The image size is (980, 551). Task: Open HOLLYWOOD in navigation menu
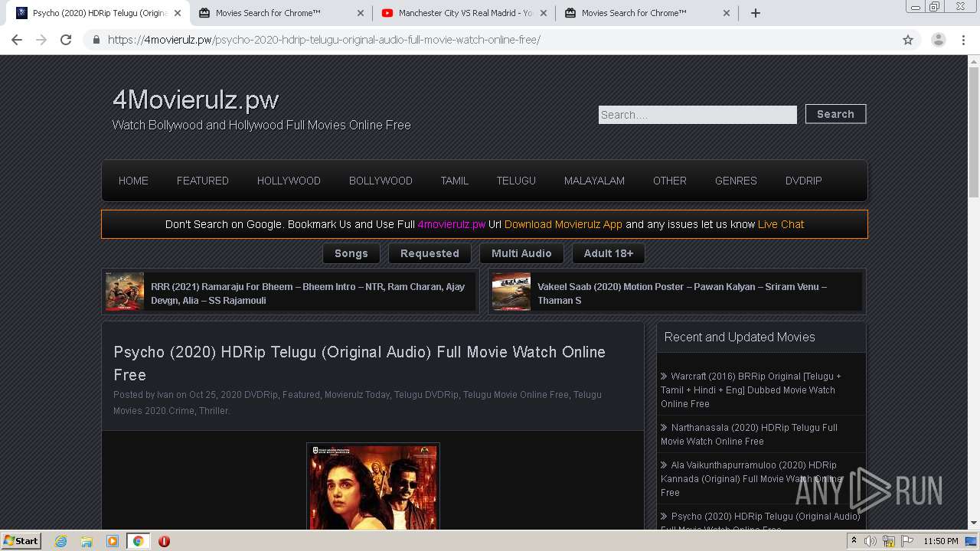click(x=289, y=181)
